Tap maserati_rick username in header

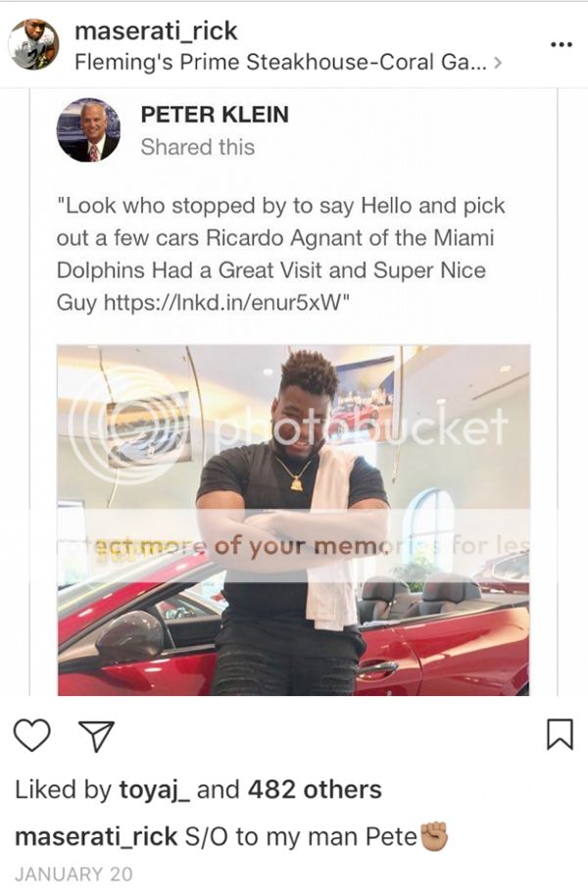pyautogui.click(x=156, y=30)
